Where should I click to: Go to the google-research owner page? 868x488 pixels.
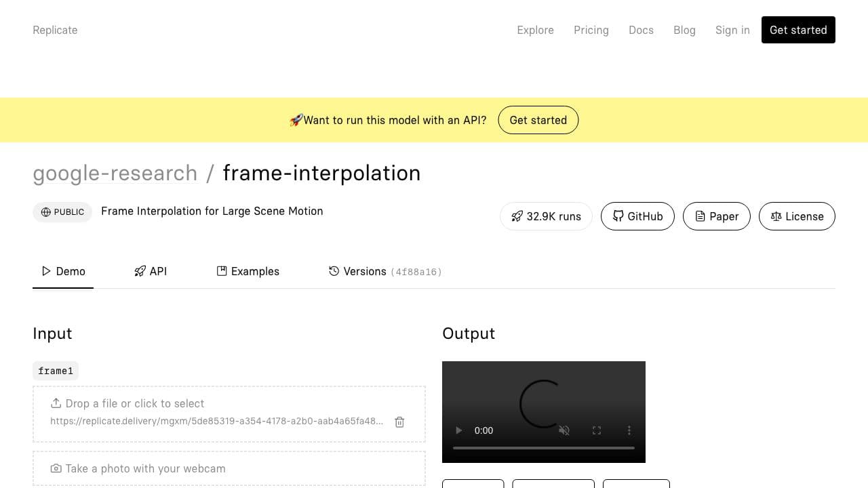click(x=115, y=174)
